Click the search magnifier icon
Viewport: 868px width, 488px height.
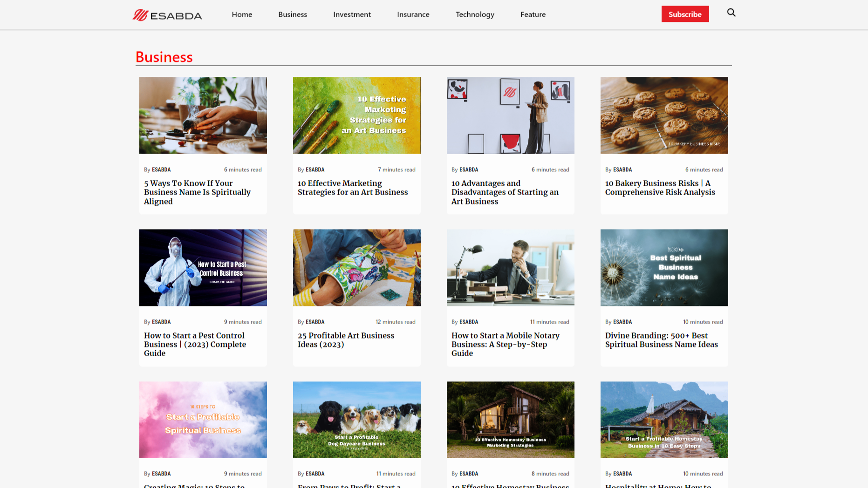point(731,13)
